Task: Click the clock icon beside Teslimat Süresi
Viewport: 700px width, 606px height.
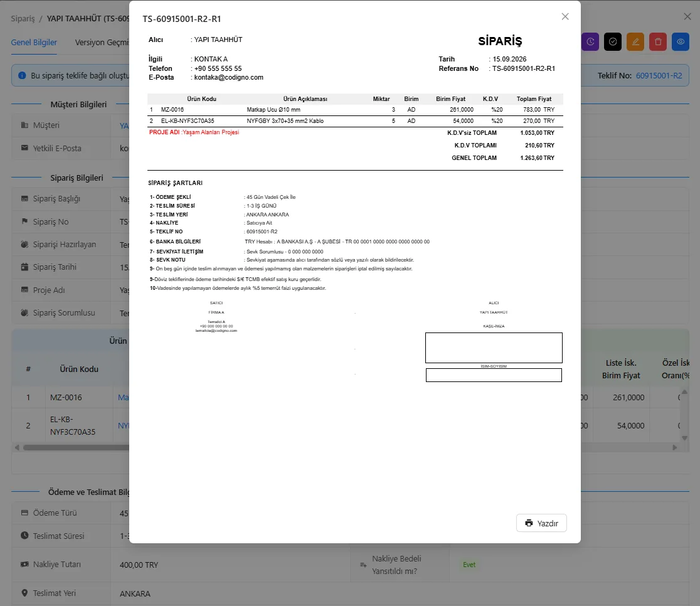Action: 24,536
